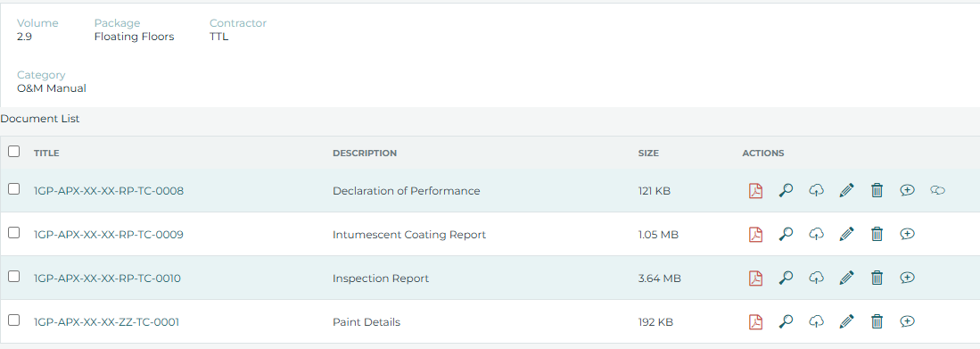Click cloud upload icon for Inspection Report
This screenshot has height=349, width=980.
pos(816,278)
